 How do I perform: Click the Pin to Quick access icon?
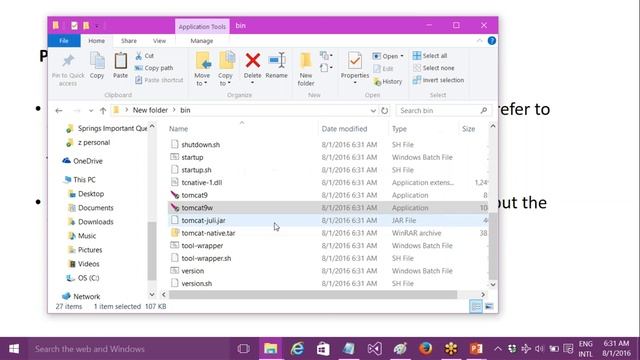click(x=68, y=62)
